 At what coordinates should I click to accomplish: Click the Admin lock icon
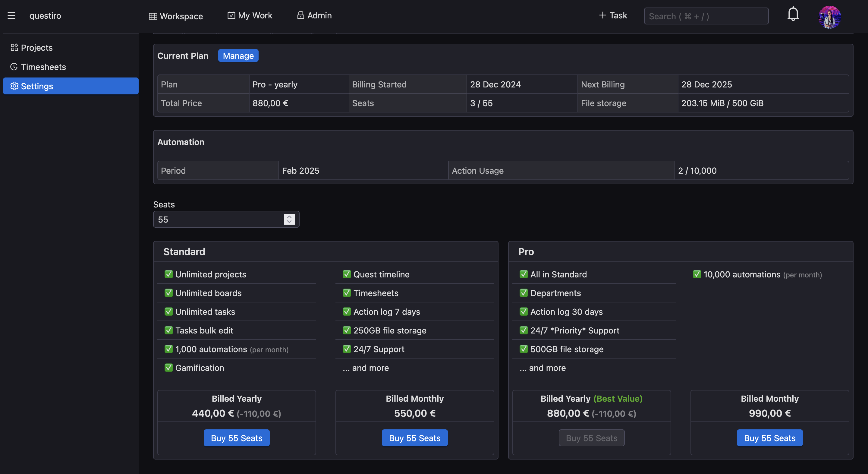pyautogui.click(x=300, y=15)
